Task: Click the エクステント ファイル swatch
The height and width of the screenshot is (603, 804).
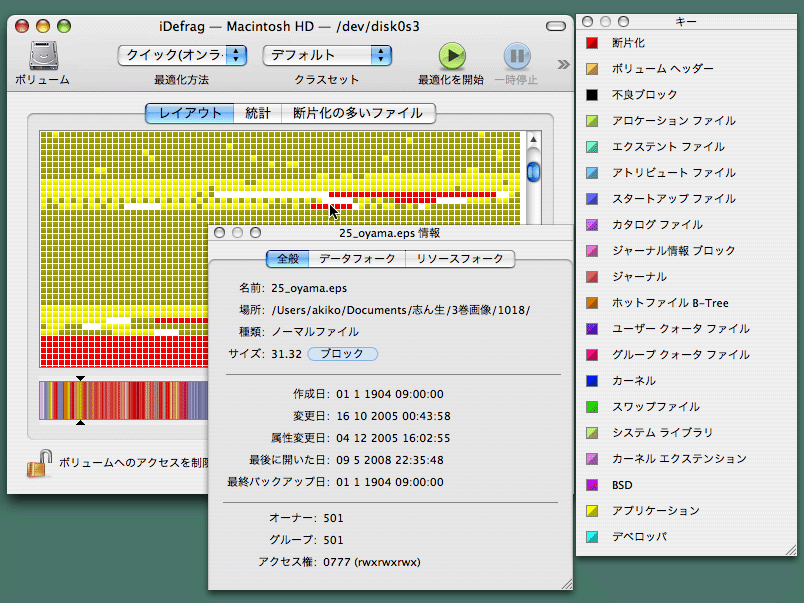Action: (592, 147)
